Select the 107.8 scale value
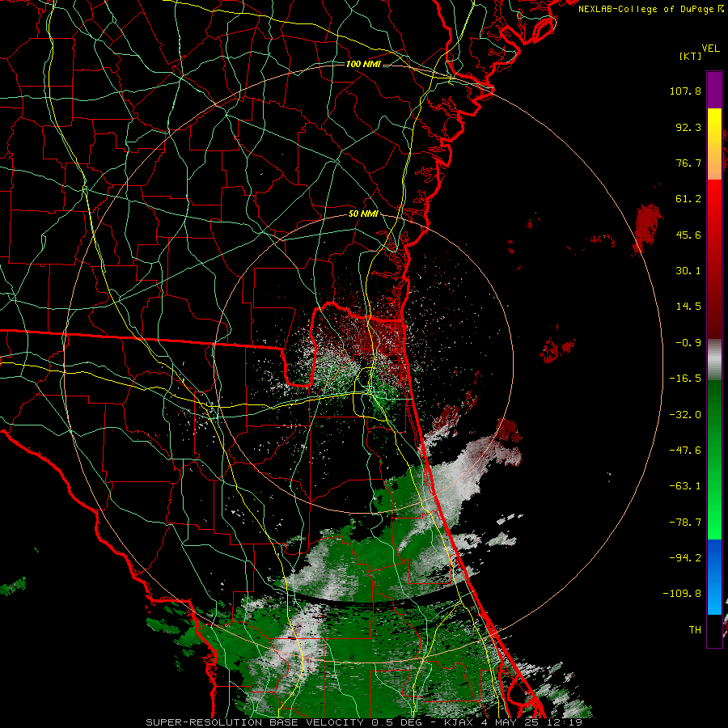The image size is (728, 728). click(685, 91)
